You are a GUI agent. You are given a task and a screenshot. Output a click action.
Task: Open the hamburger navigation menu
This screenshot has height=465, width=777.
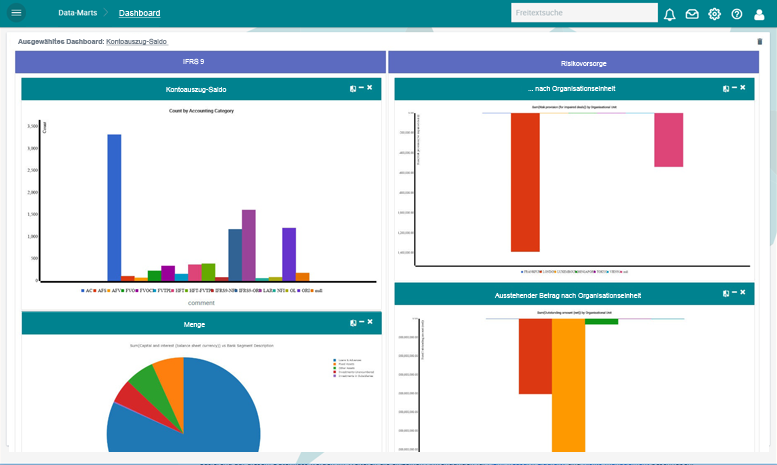[16, 13]
